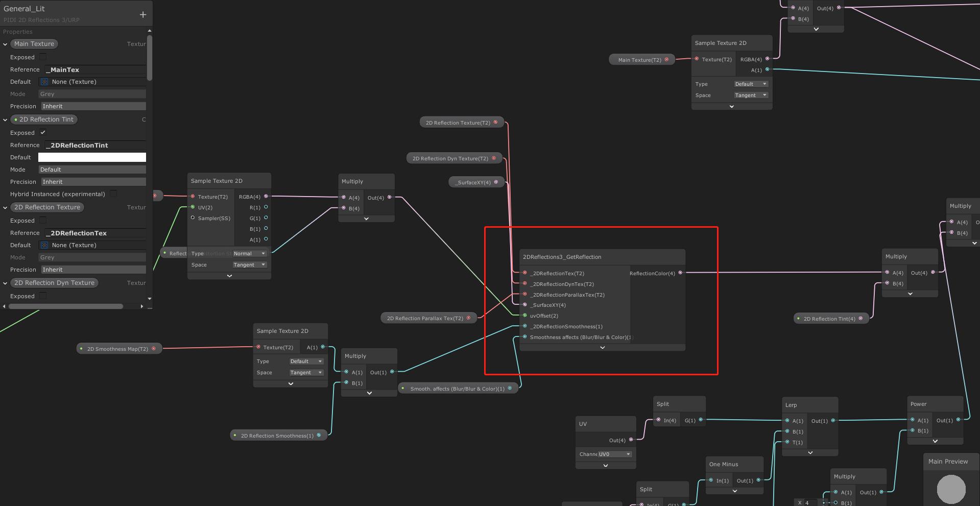
Task: Click ReflectionColor(4) output port on GetReflection node
Action: point(680,273)
